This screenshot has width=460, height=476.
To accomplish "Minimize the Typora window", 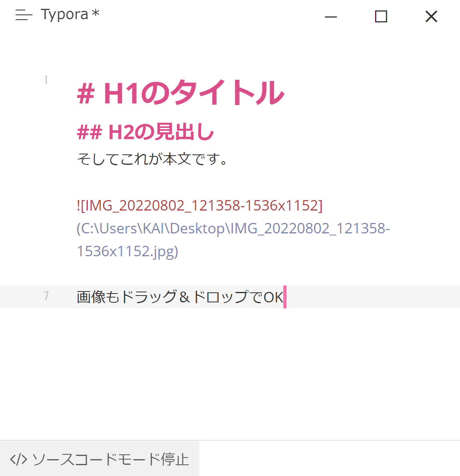I will [x=331, y=17].
